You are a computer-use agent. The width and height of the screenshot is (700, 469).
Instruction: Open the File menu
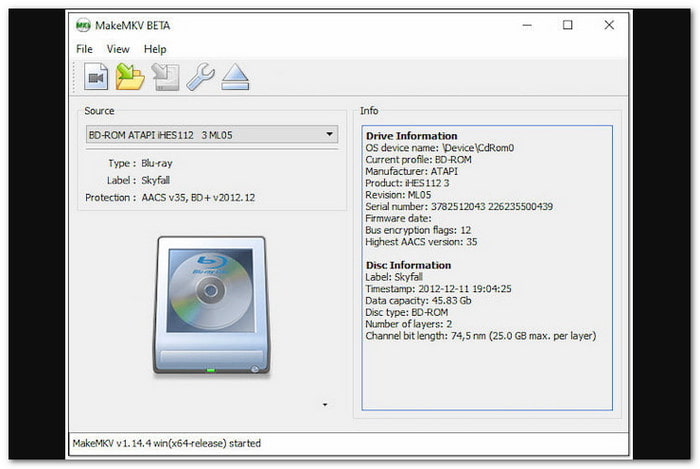click(x=84, y=48)
